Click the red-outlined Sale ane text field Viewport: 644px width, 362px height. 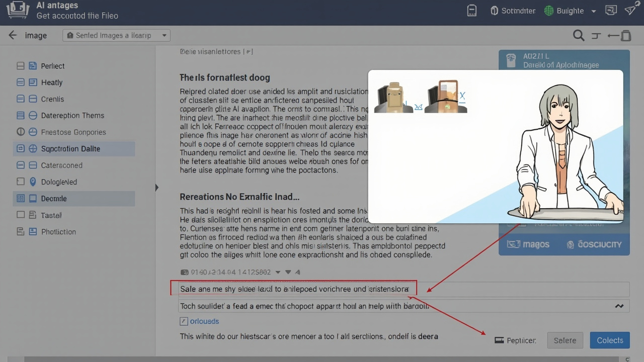click(x=293, y=289)
